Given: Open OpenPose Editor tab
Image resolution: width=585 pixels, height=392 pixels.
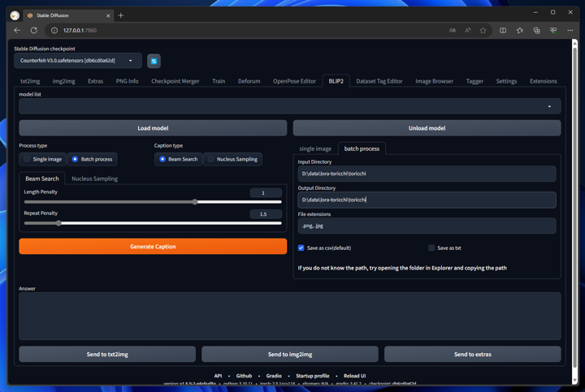Looking at the screenshot, I should point(294,81).
